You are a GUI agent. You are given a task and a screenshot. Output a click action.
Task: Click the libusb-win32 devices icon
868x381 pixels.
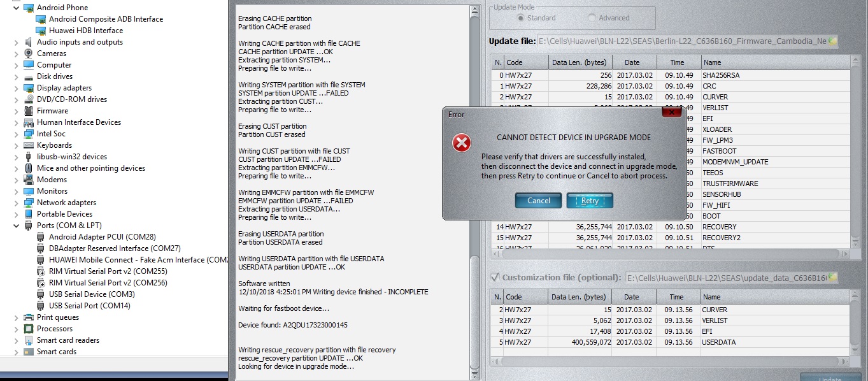(x=29, y=157)
